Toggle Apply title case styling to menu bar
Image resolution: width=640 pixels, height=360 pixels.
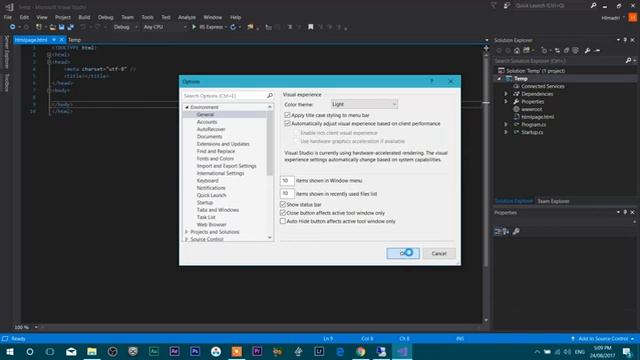(287, 115)
